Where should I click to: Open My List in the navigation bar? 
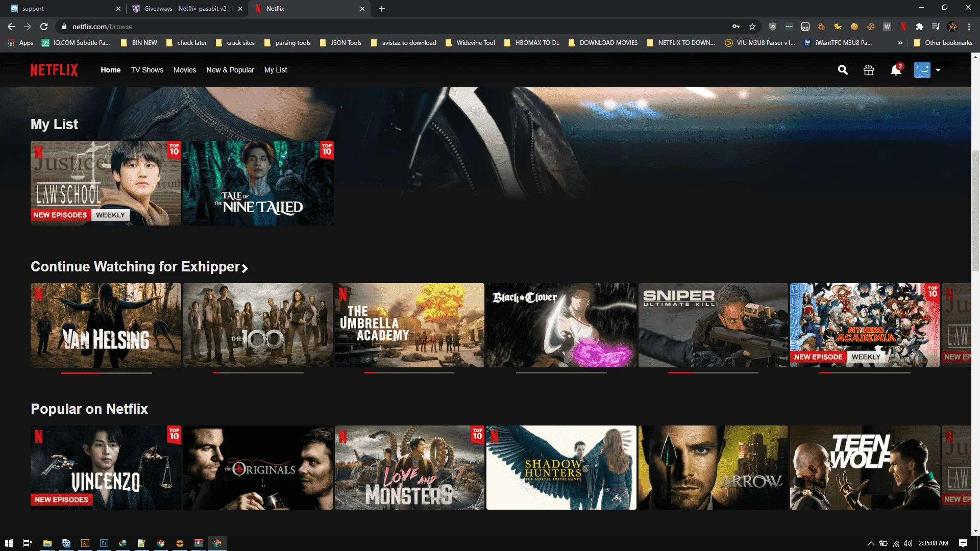276,70
